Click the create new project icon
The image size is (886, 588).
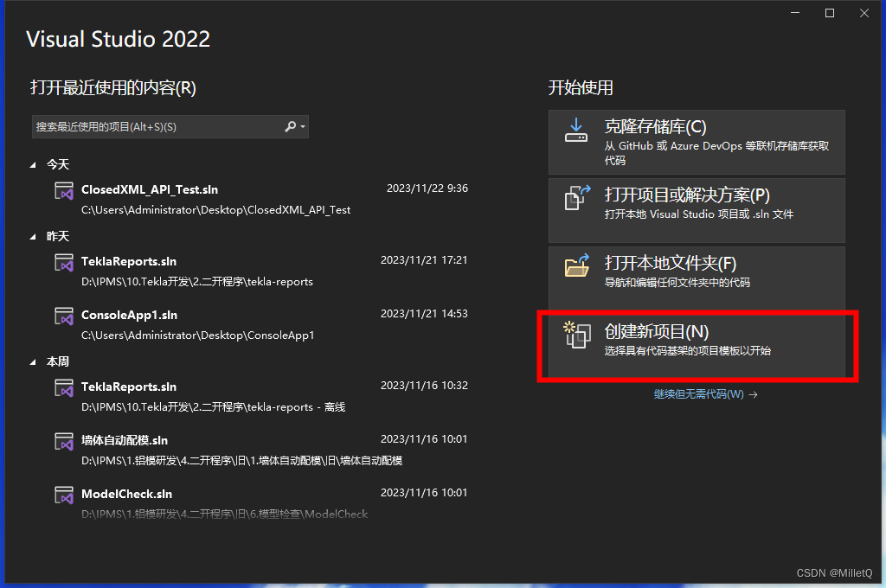[577, 335]
